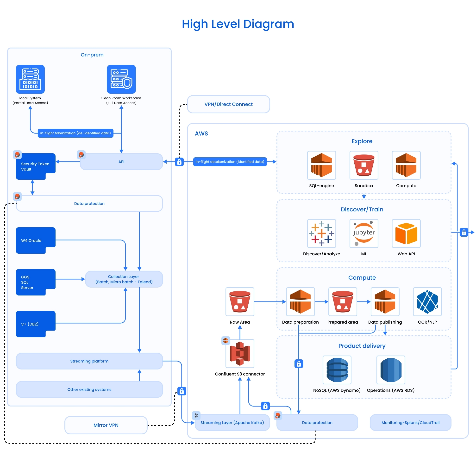Select the Operations AWS RDS icon
476x461 pixels.
pyautogui.click(x=390, y=370)
